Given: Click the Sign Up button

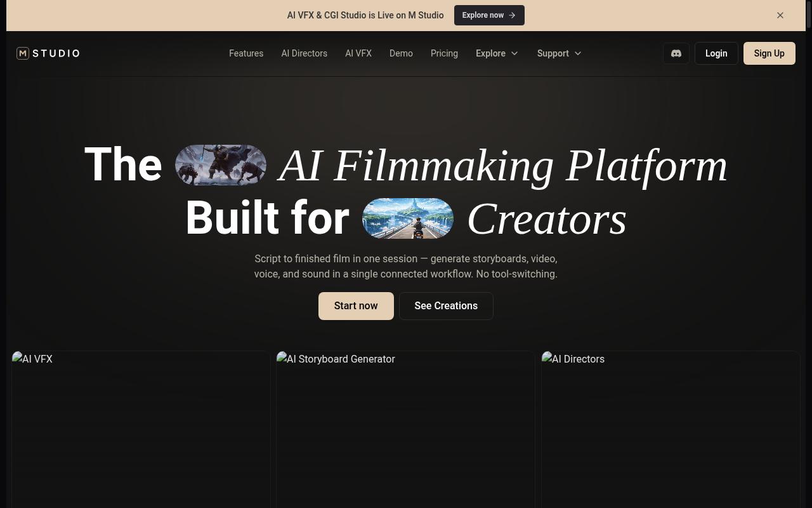Looking at the screenshot, I should (769, 53).
